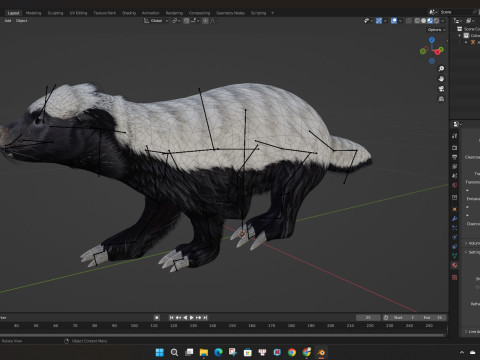Open the Sculpting workspace tab
This screenshot has height=360, width=480.
point(55,13)
